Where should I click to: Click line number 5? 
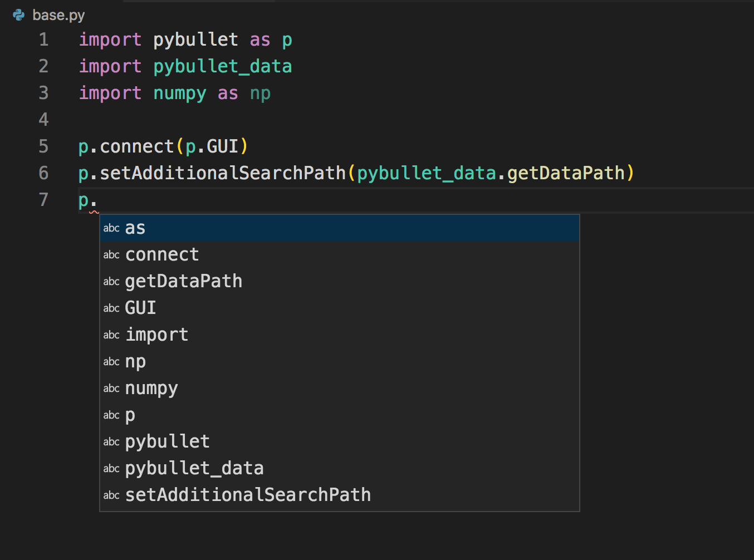click(x=43, y=146)
